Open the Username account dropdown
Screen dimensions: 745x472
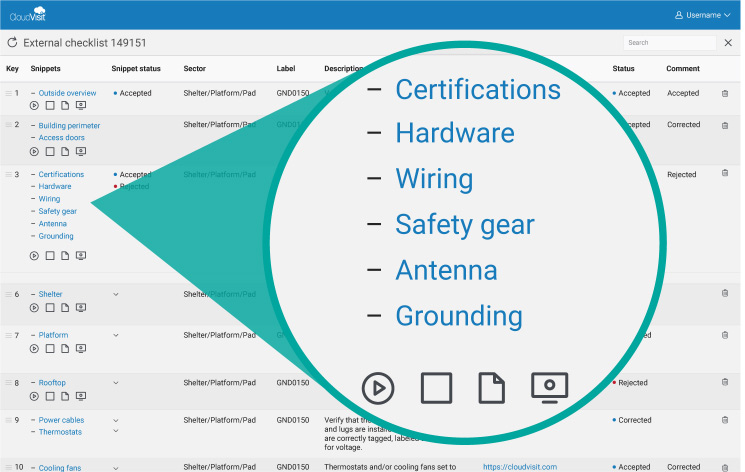(703, 15)
